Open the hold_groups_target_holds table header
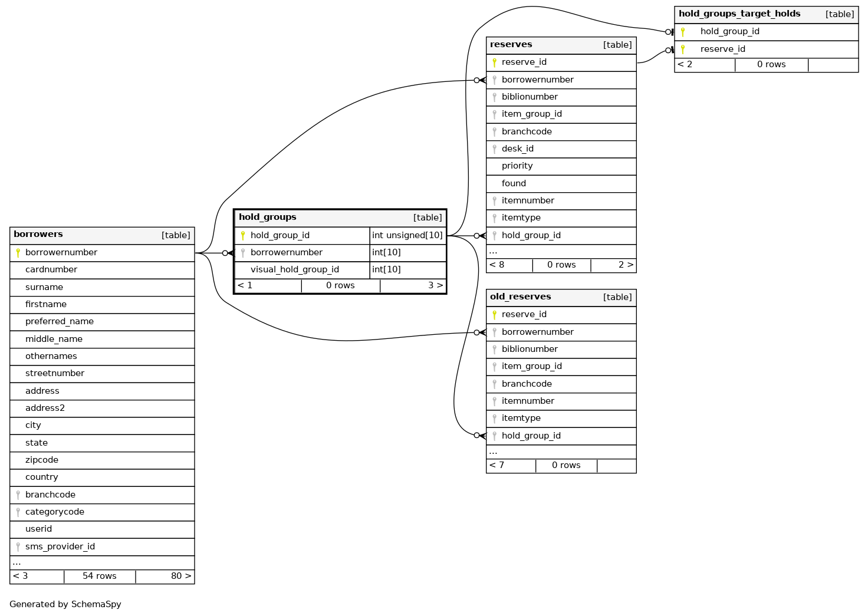The image size is (868, 616). [x=739, y=14]
